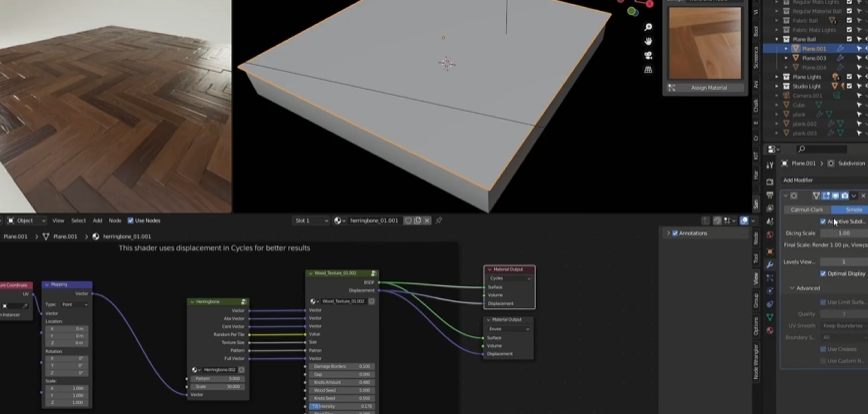This screenshot has height=414, width=868.
Task: Open the Add menu in node editor
Action: [x=97, y=220]
